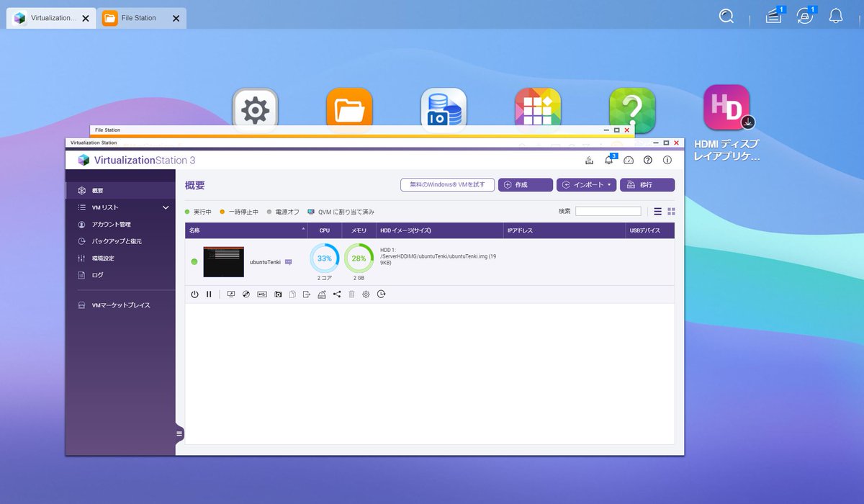Click the メモリ column header

(x=359, y=230)
